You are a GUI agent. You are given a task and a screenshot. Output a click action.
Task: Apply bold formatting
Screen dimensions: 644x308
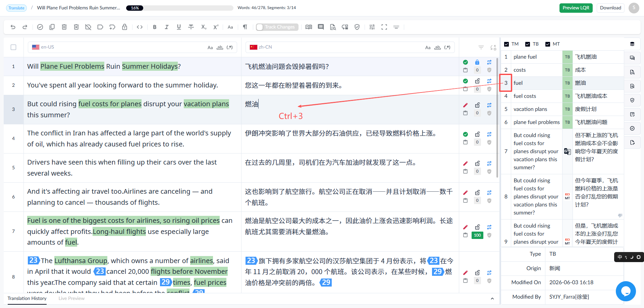tap(155, 27)
